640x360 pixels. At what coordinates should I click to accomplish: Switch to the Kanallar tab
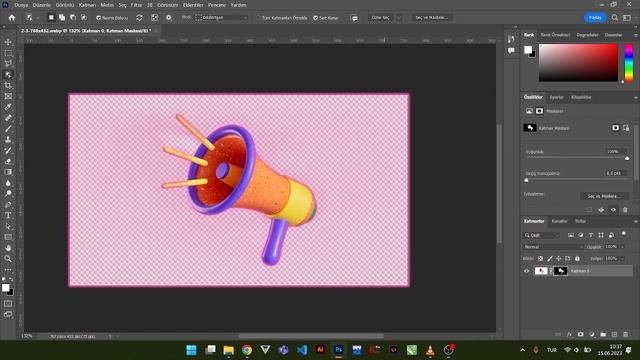(x=560, y=221)
